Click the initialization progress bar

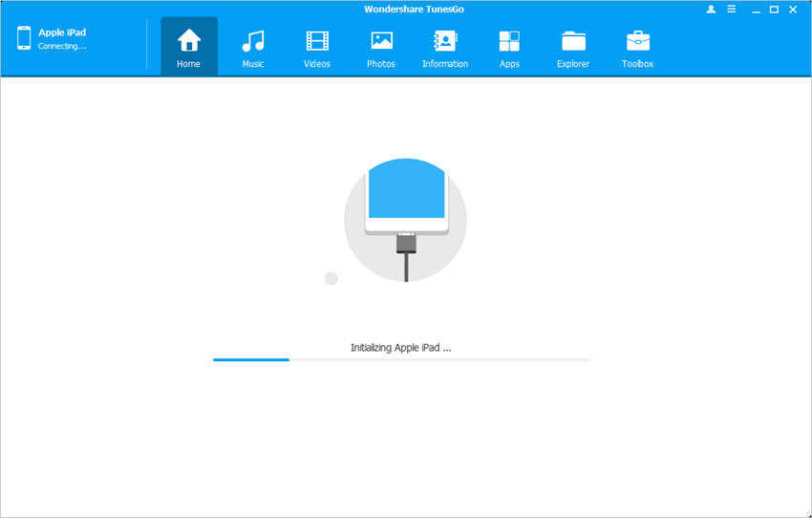pyautogui.click(x=401, y=359)
